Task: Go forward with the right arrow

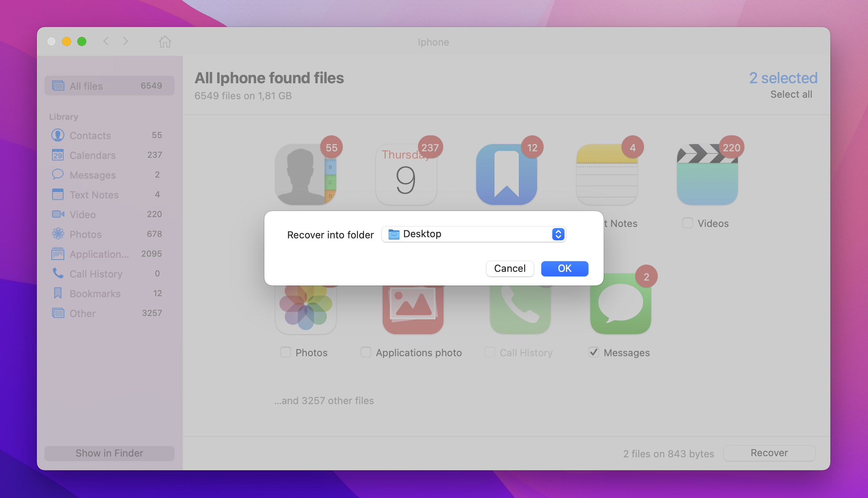Action: pos(126,41)
